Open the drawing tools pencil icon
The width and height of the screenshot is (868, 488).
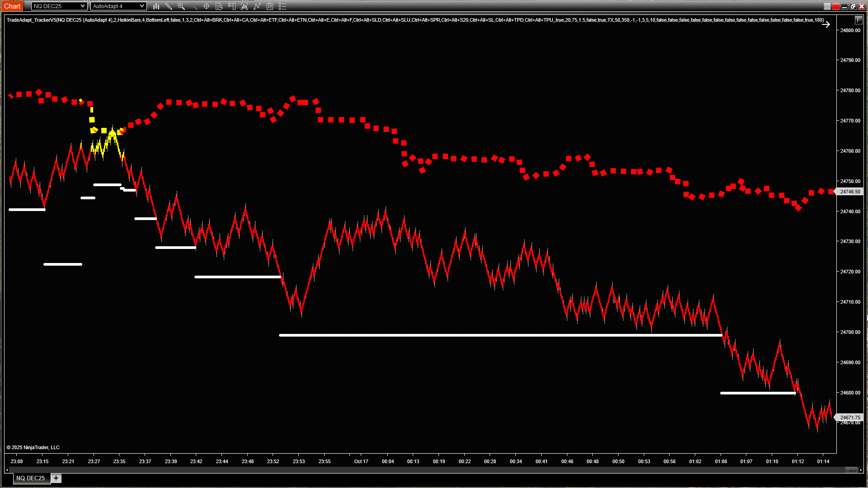(x=169, y=6)
